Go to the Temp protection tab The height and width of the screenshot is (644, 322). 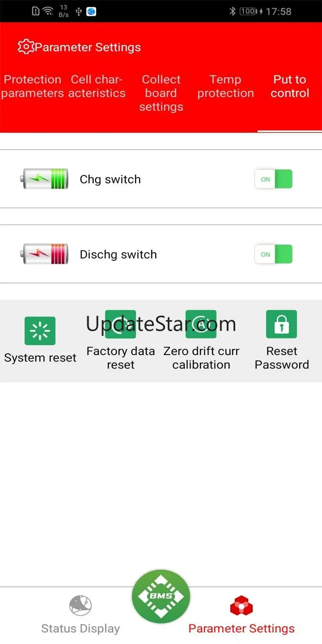[225, 86]
